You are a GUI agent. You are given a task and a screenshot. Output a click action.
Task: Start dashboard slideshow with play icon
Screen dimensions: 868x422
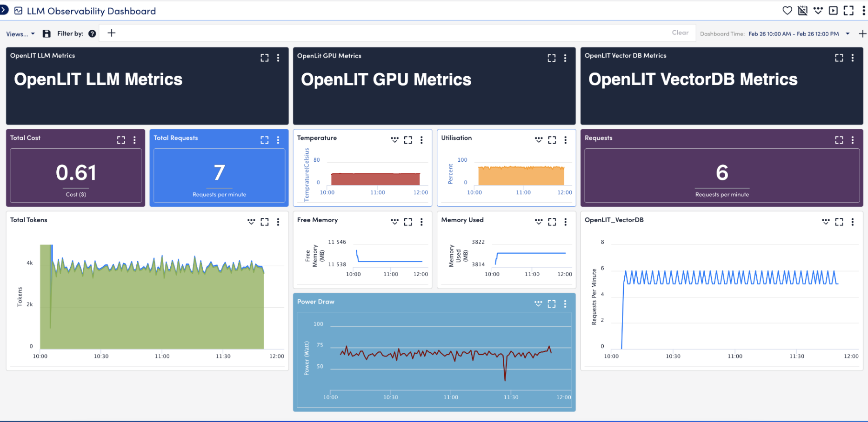[x=833, y=10]
